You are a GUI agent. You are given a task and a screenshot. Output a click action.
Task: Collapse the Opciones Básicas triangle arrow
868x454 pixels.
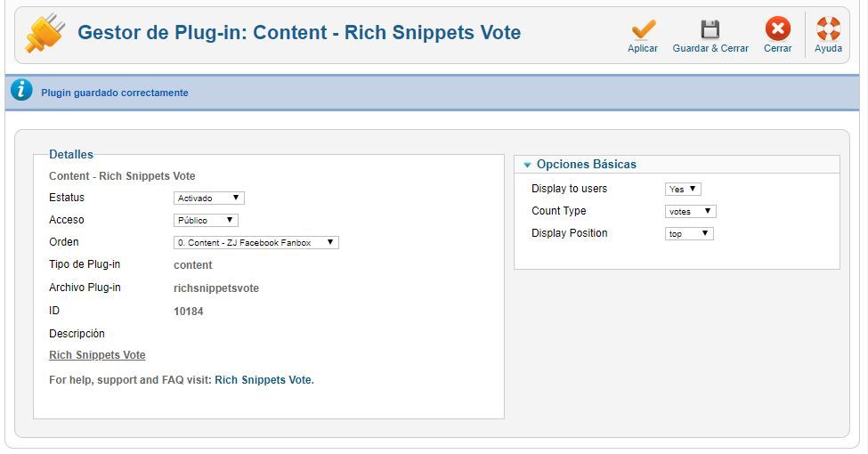527,165
